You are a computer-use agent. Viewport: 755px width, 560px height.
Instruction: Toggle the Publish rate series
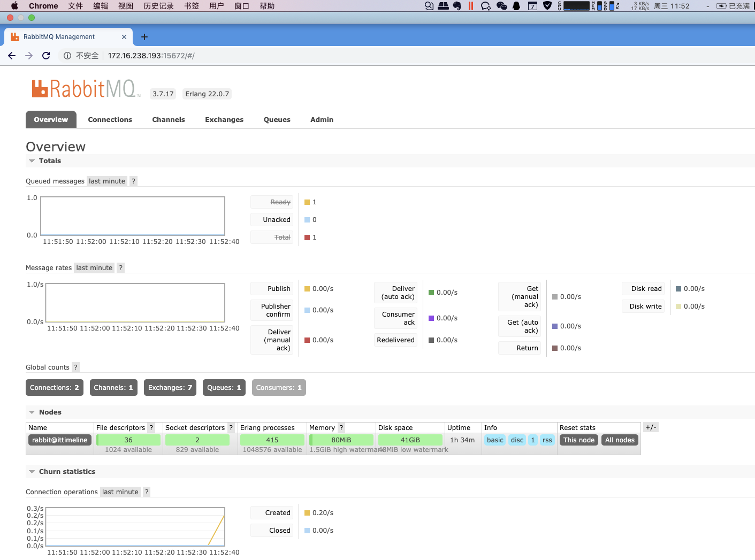coord(272,289)
